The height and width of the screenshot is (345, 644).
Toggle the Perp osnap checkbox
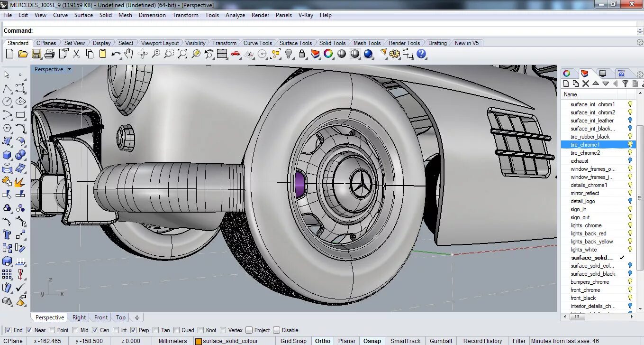click(134, 330)
